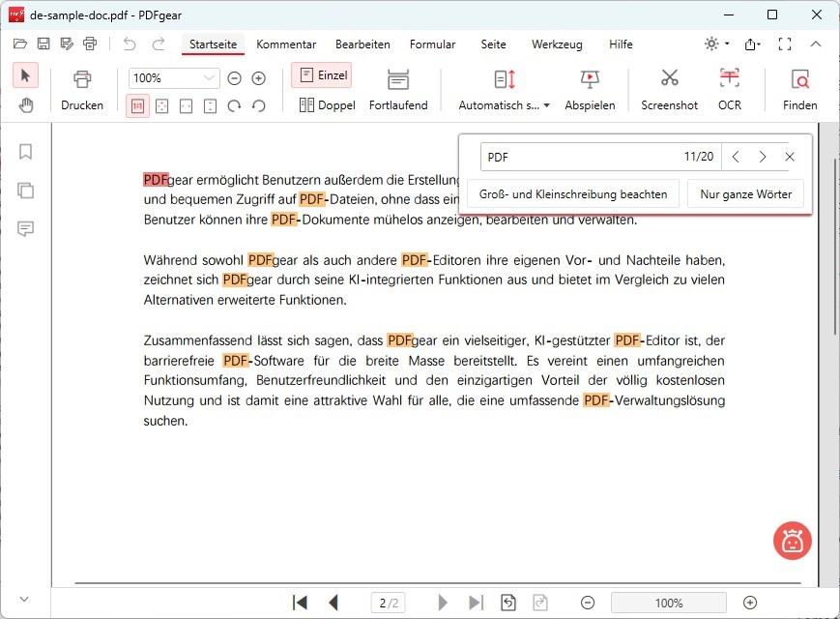Click the Save As icon
Image resolution: width=840 pixels, height=619 pixels.
click(x=67, y=44)
